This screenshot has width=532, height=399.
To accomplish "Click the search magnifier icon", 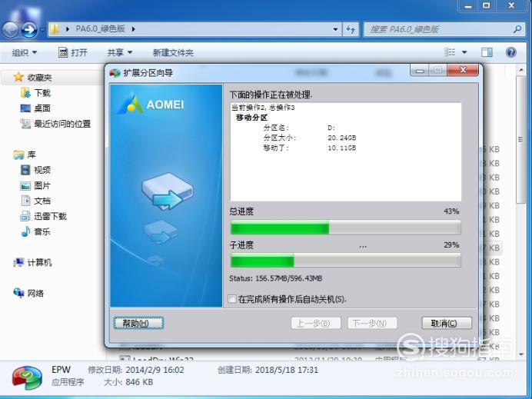I will click(x=517, y=29).
